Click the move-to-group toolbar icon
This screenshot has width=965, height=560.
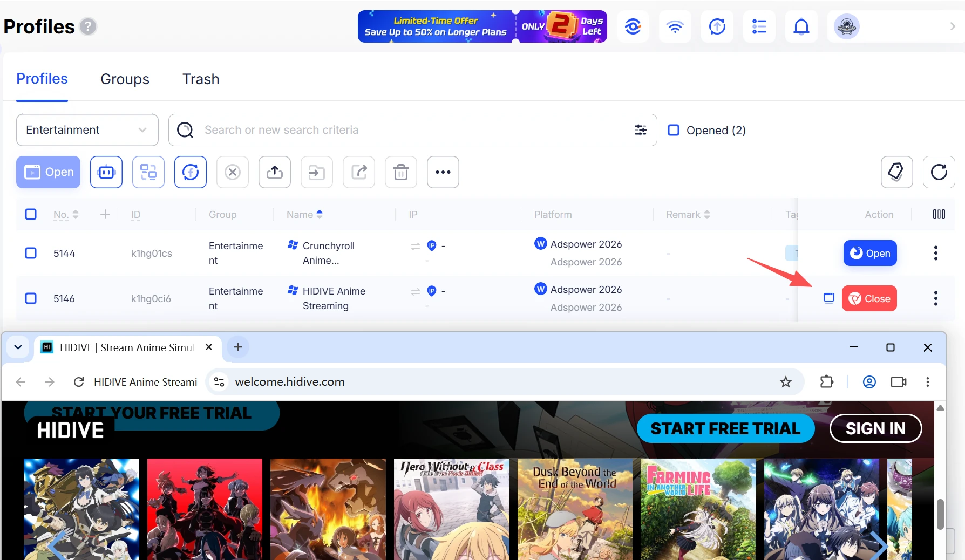[x=317, y=172]
